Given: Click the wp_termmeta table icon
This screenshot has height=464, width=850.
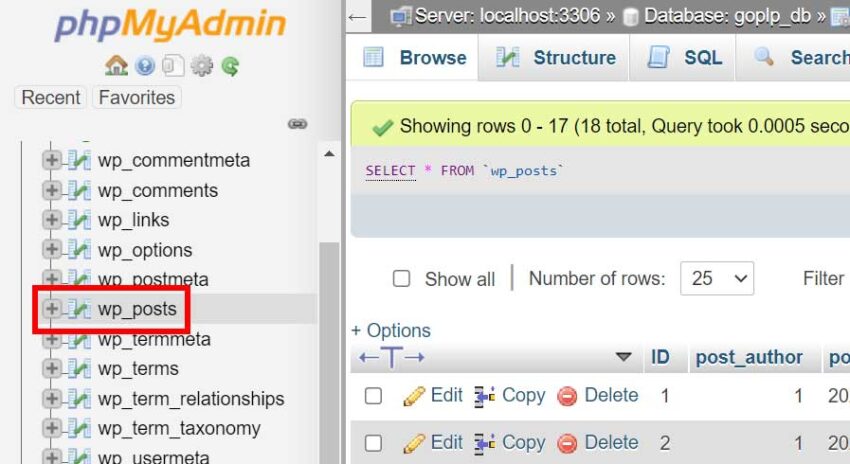Looking at the screenshot, I should (79, 339).
